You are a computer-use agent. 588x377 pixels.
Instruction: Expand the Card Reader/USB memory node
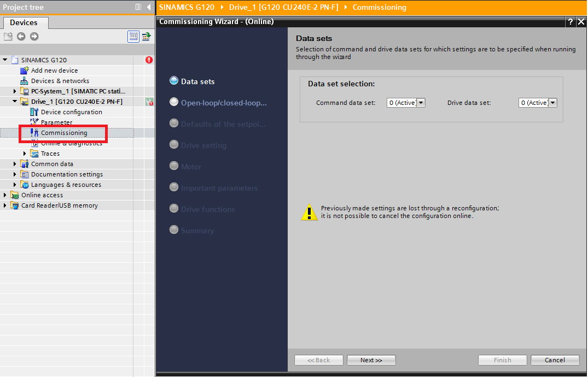coord(5,205)
